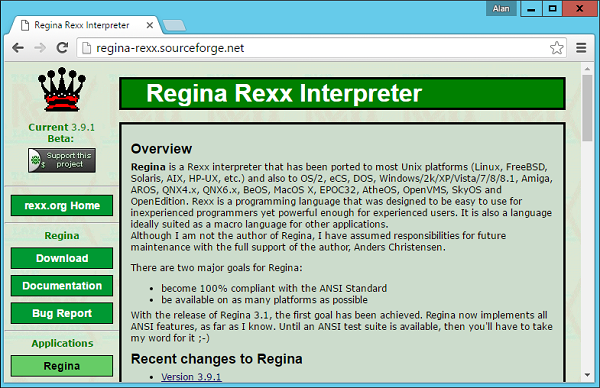
Task: Click the crown logo image
Action: point(62,90)
